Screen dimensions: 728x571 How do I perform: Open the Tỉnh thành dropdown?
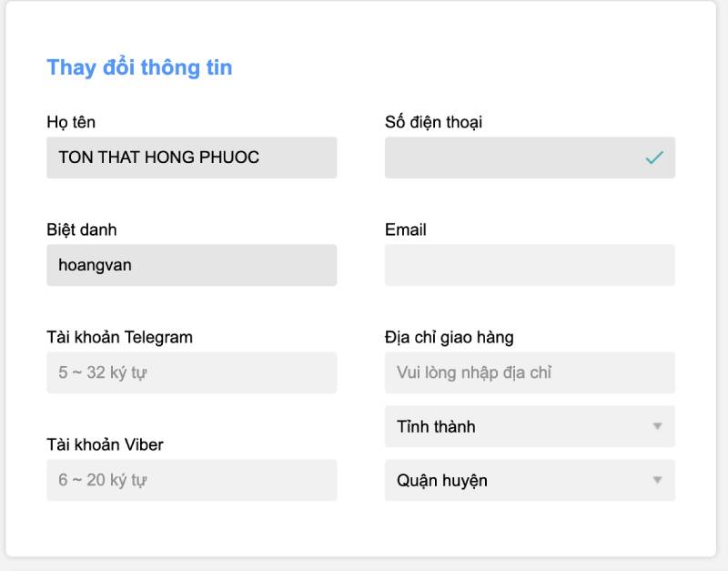click(530, 426)
